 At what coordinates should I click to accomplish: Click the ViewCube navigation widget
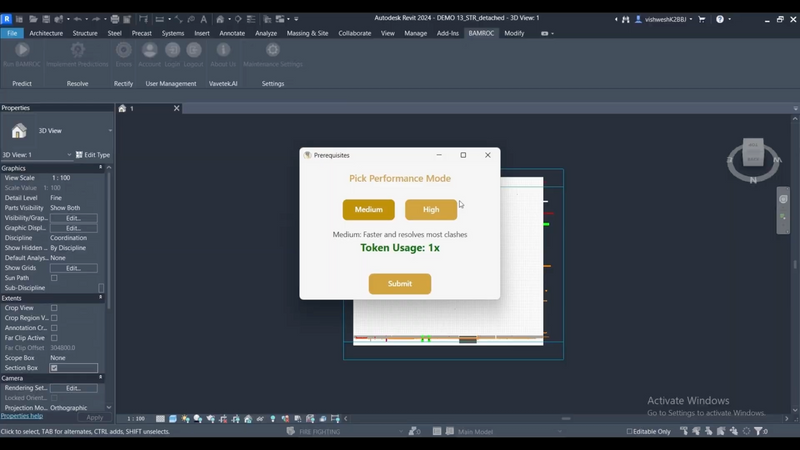coord(753,160)
